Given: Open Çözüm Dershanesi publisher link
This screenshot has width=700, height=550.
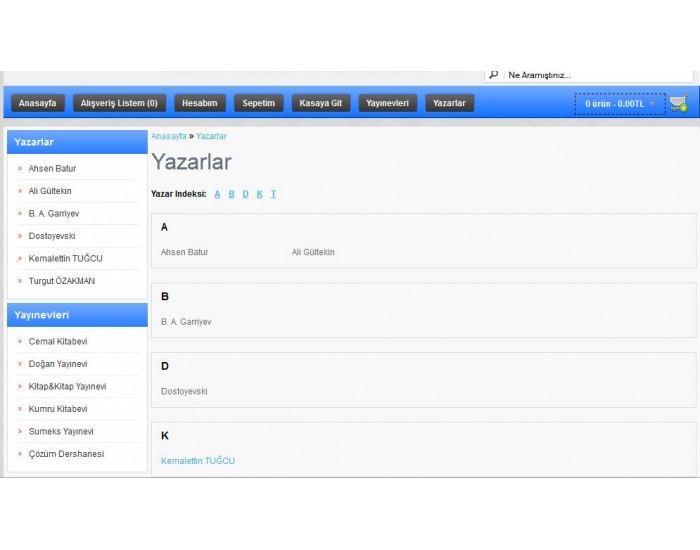Looking at the screenshot, I should point(67,454).
